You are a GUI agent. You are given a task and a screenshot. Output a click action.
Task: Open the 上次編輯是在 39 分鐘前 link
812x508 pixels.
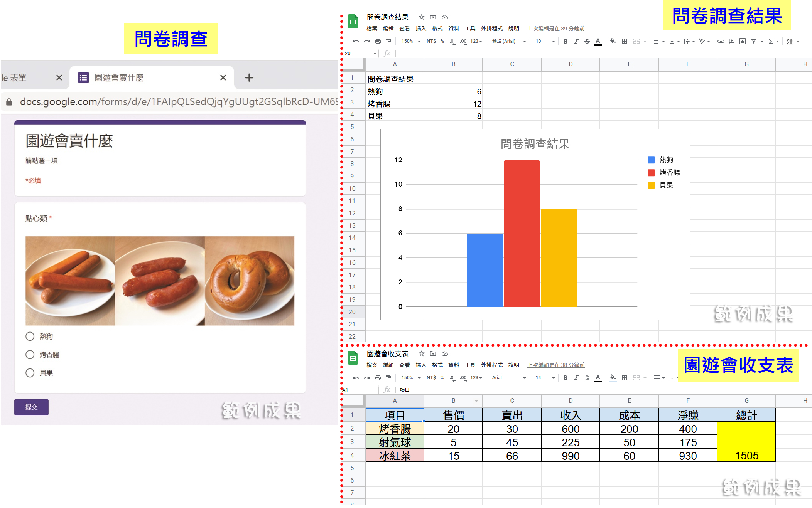pyautogui.click(x=556, y=29)
